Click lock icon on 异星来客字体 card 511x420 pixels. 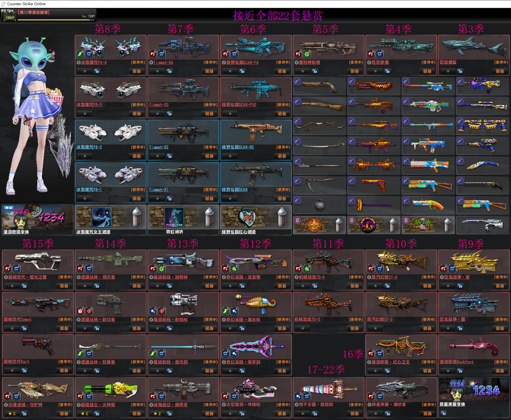click(443, 413)
